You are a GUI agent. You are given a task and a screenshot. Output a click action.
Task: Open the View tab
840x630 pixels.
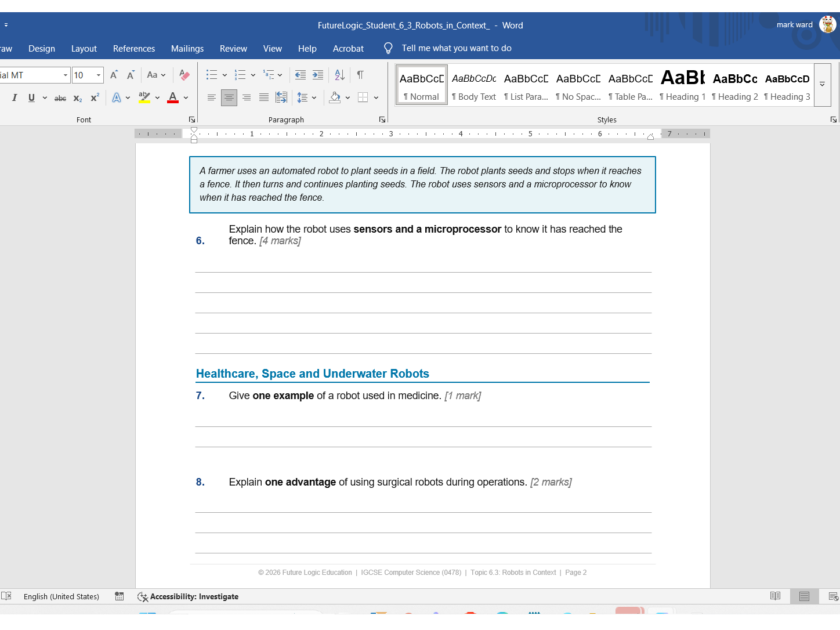(272, 49)
